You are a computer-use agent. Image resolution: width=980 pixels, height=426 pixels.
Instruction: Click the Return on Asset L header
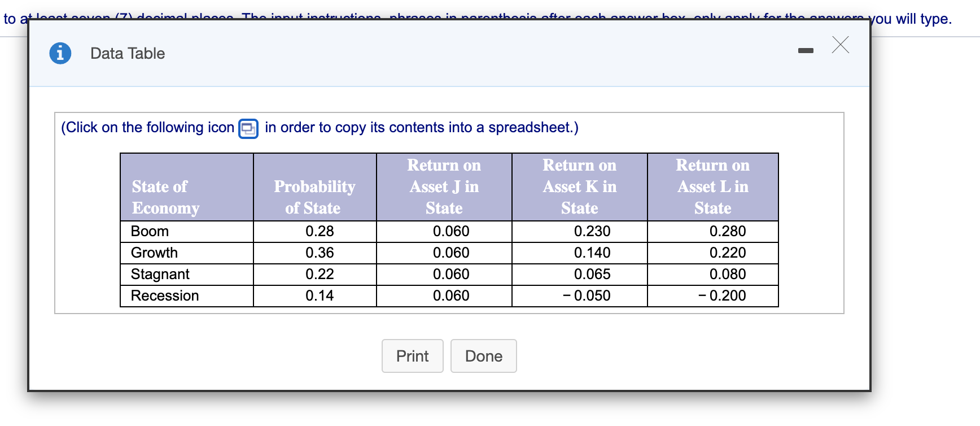(x=713, y=187)
